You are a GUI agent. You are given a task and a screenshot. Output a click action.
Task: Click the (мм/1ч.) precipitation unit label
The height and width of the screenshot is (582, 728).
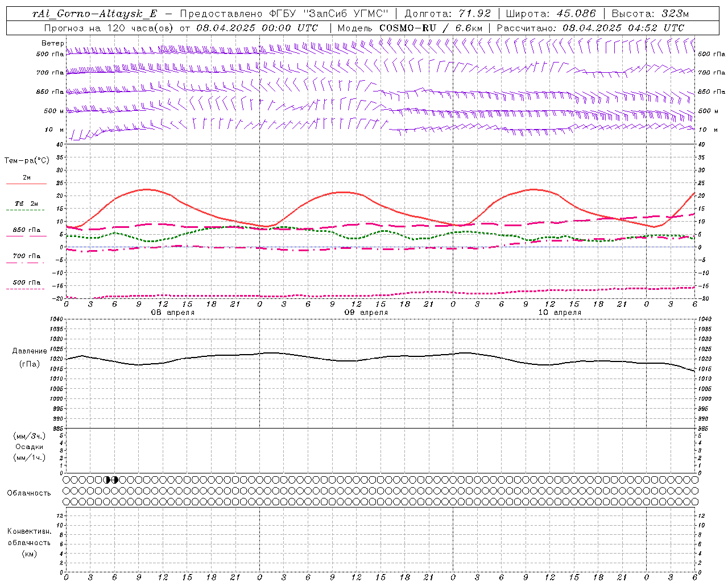pyautogui.click(x=30, y=458)
